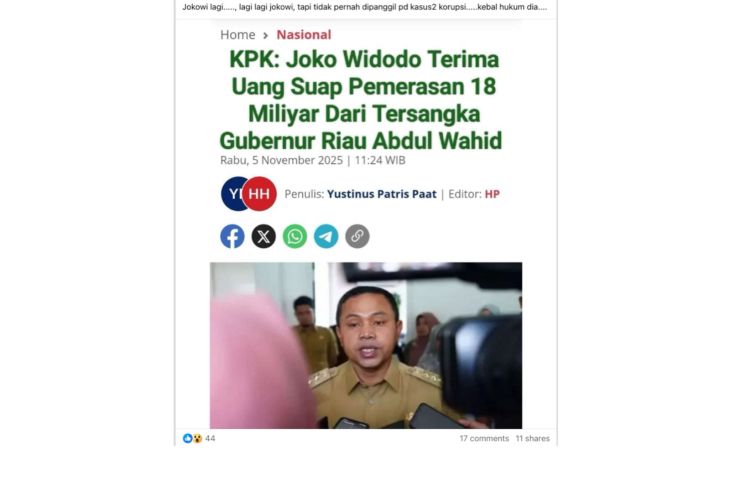Click the red HH editor avatar
The image size is (730, 487).
pos(259,194)
